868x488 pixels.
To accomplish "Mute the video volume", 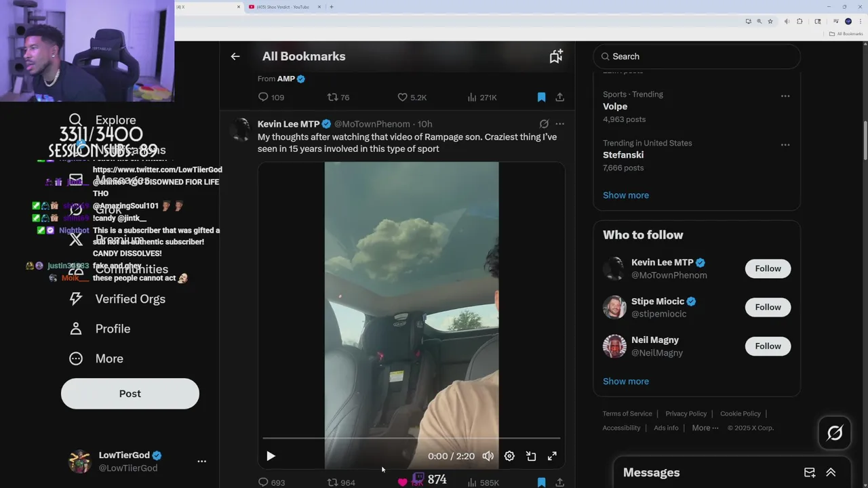I will pos(488,456).
